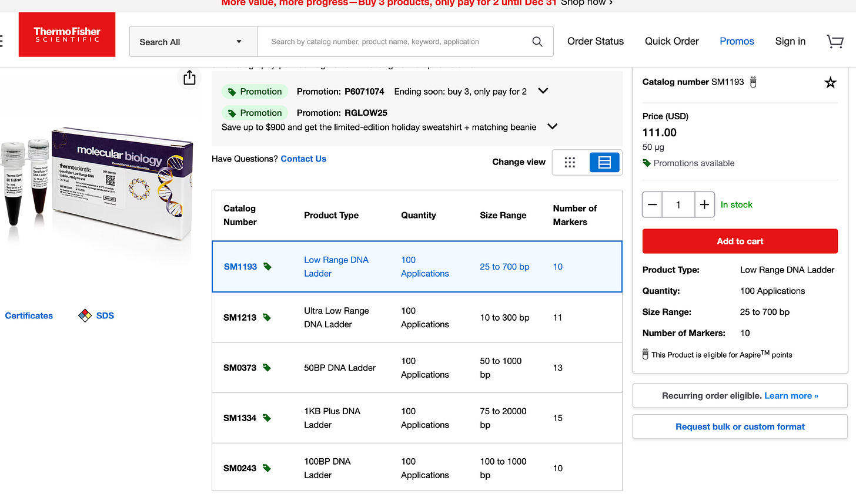856x504 pixels.
Task: Open the shopping cart icon
Action: (835, 41)
